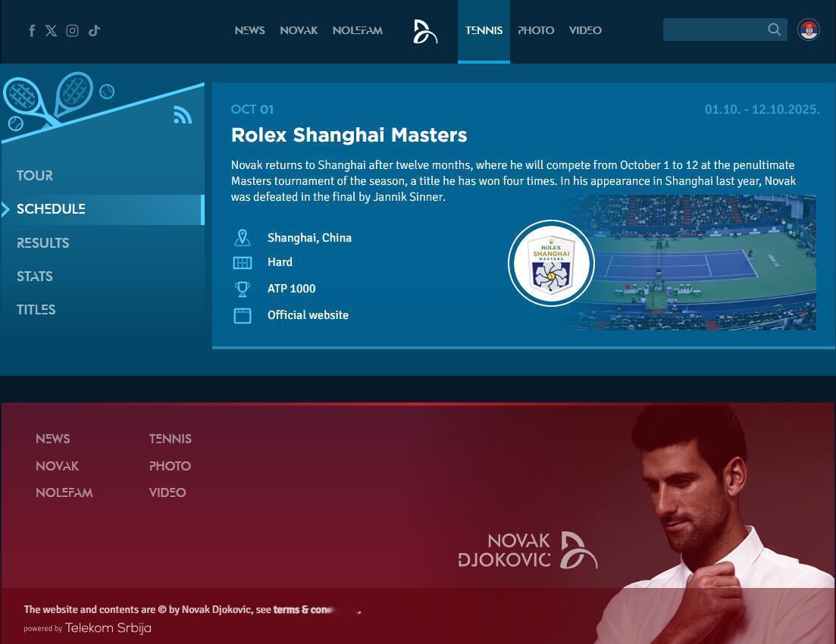Open the TikTok social icon
The image size is (836, 644).
click(x=95, y=30)
